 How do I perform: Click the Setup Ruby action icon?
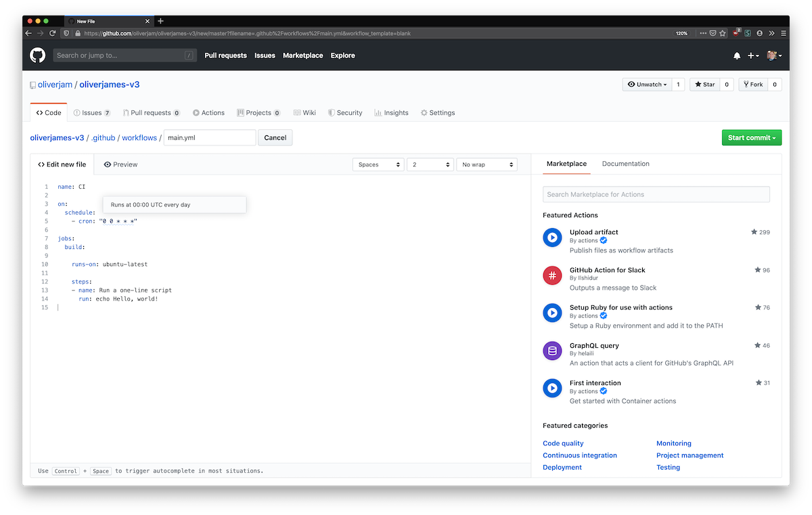[x=553, y=313]
